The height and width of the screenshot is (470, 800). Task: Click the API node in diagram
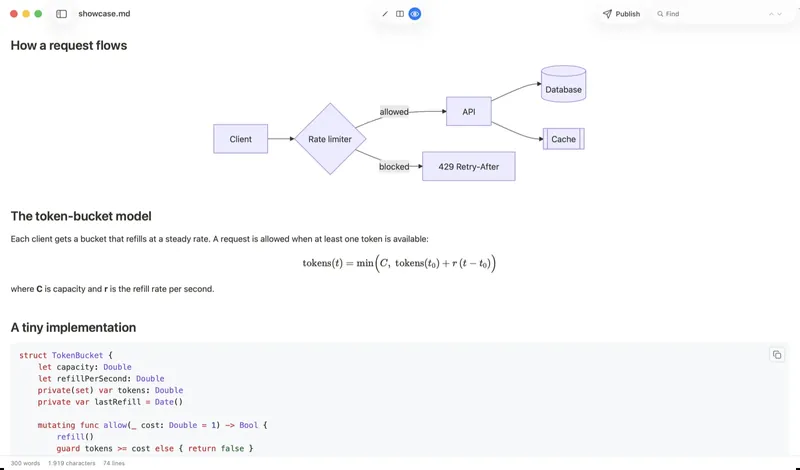click(468, 111)
